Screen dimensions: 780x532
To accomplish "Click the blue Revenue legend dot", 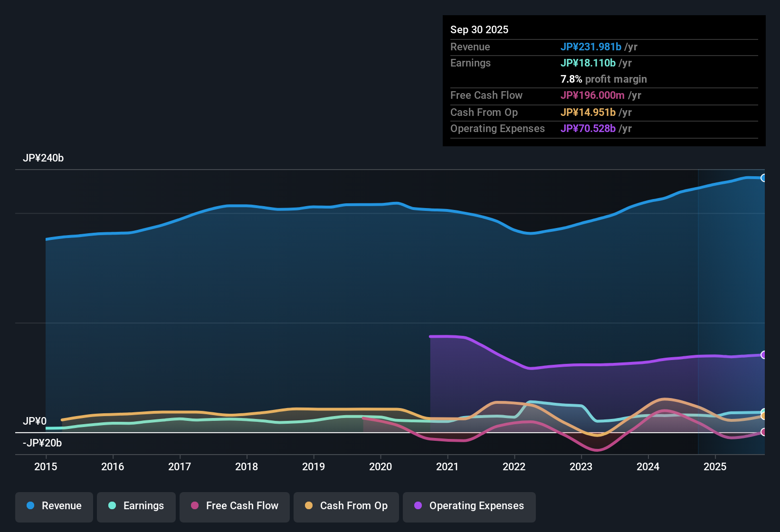I will point(30,506).
